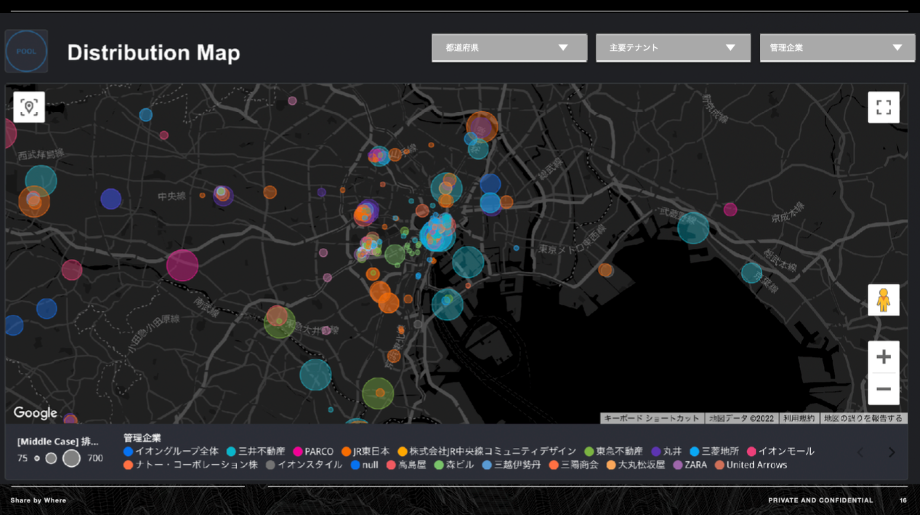Screen dimensions: 920x515
Task: Click the Google logo on map
Action: click(35, 413)
